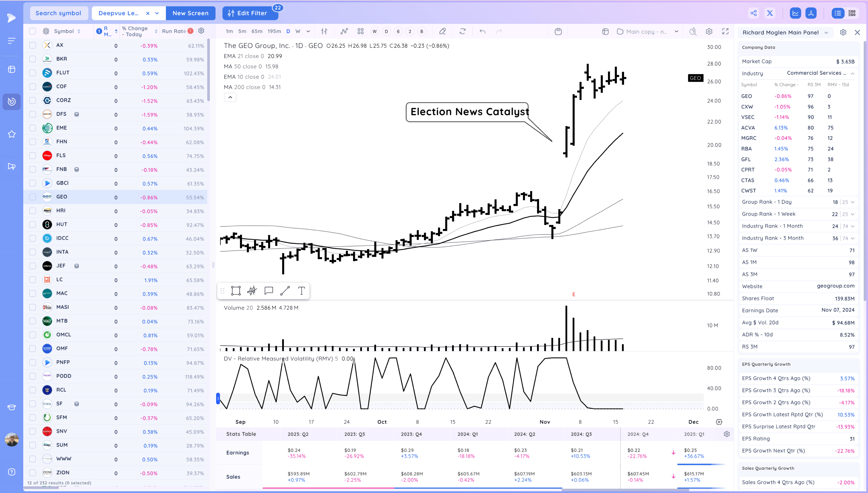Open watchlist column settings gear
868x493 pixels.
pyautogui.click(x=46, y=31)
